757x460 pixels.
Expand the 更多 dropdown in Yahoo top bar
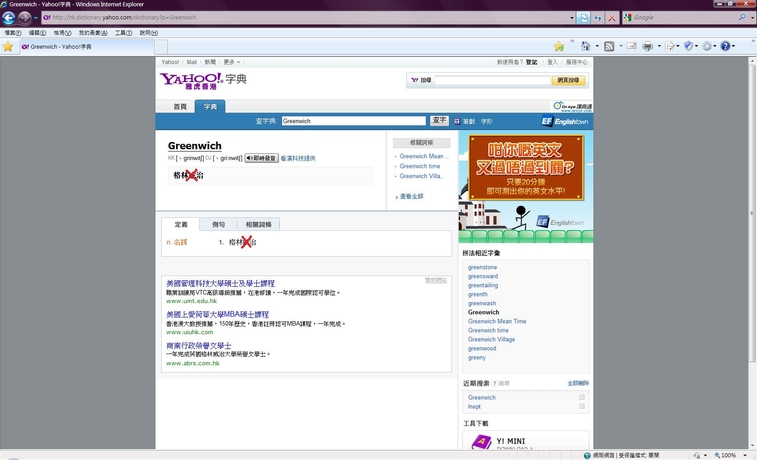[x=232, y=62]
